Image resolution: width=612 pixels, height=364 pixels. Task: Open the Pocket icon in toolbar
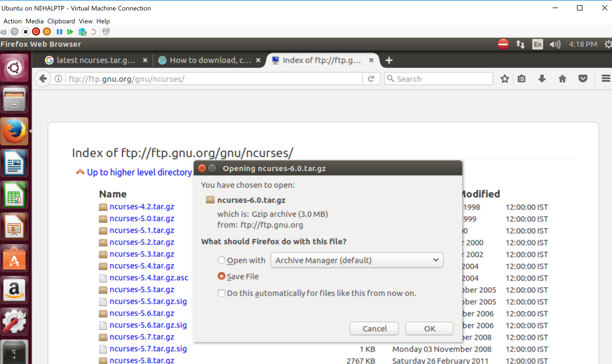(583, 79)
